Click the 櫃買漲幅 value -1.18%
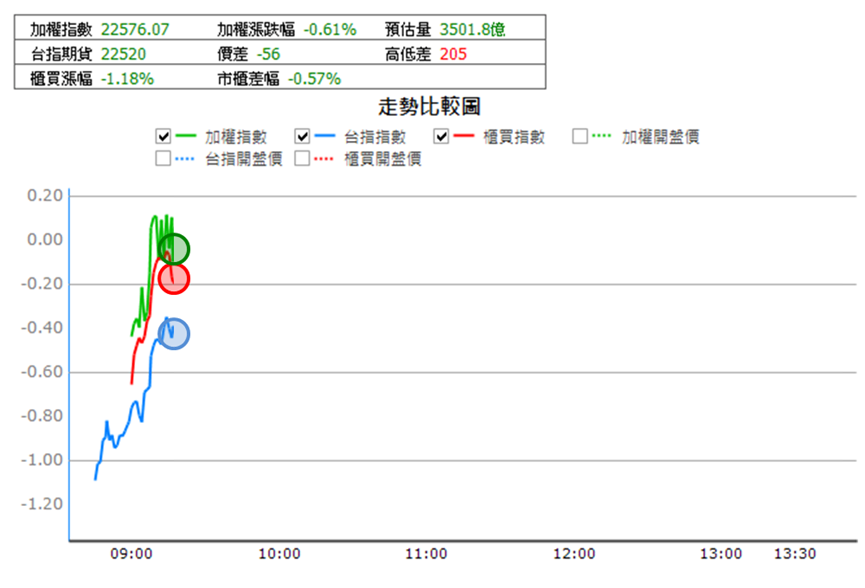 127,79
